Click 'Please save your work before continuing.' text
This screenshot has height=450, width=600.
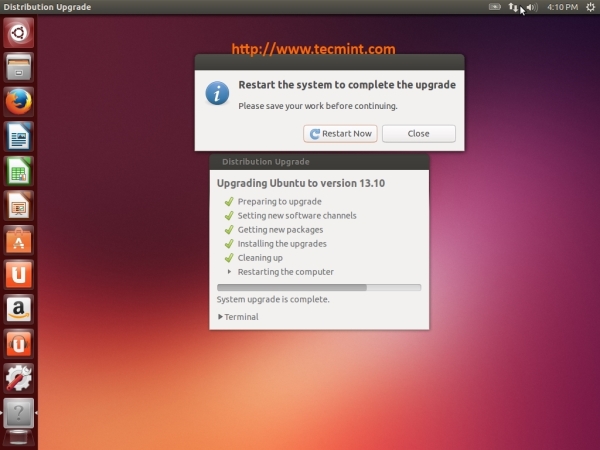pos(318,106)
